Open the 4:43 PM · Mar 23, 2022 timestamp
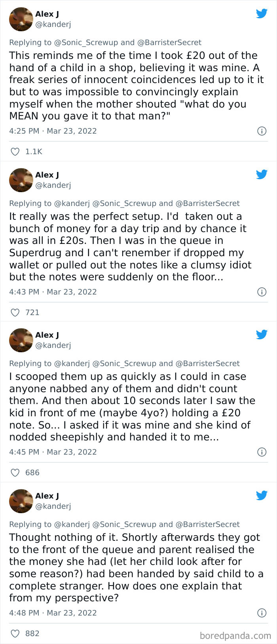 coord(53,292)
